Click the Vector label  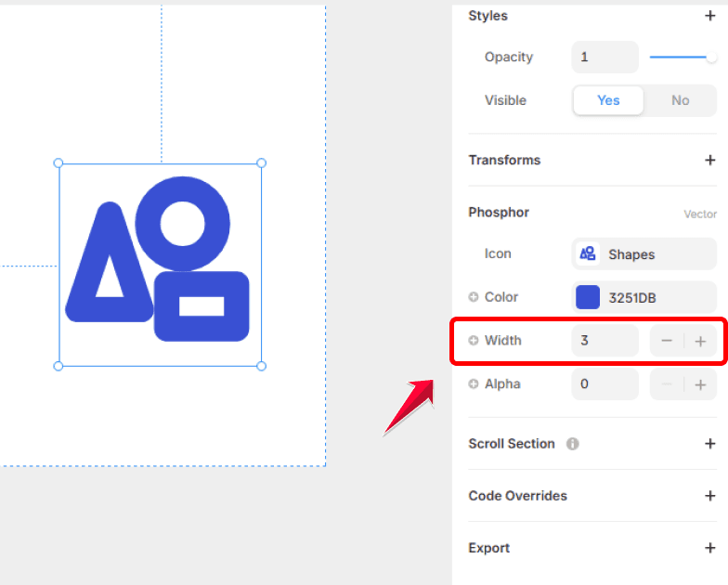[700, 214]
